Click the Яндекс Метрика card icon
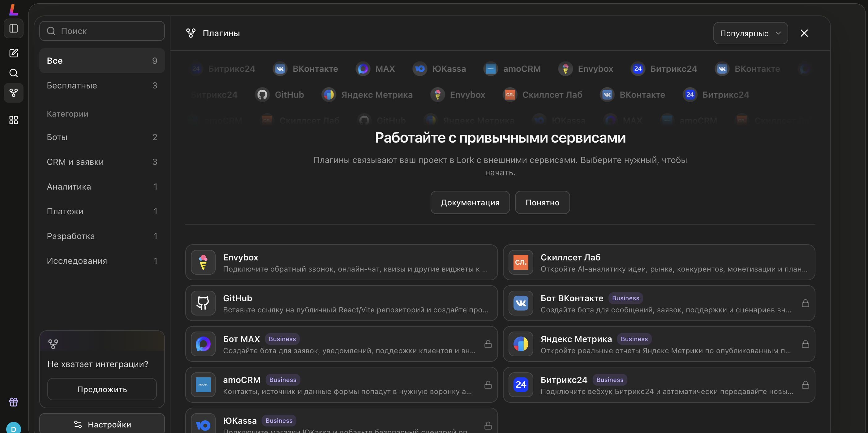 (x=521, y=344)
